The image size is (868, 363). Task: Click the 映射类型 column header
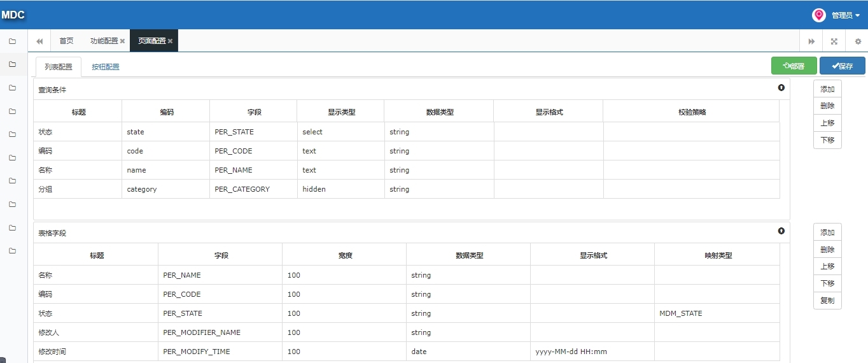click(x=718, y=255)
